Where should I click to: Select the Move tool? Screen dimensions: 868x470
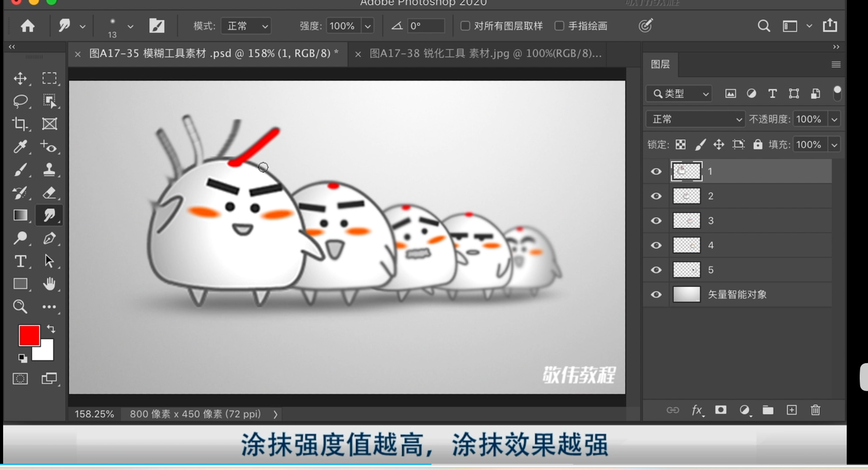tap(20, 78)
